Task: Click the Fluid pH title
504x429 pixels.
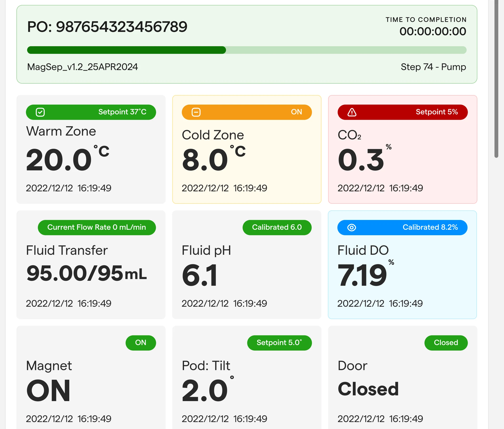Action: pyautogui.click(x=206, y=250)
